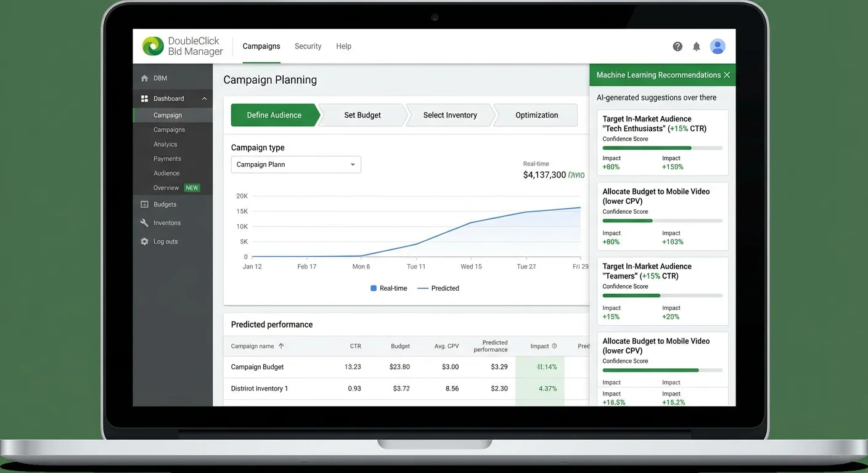Go to the Set Budget step
Image resolution: width=868 pixels, height=473 pixels.
pyautogui.click(x=362, y=115)
